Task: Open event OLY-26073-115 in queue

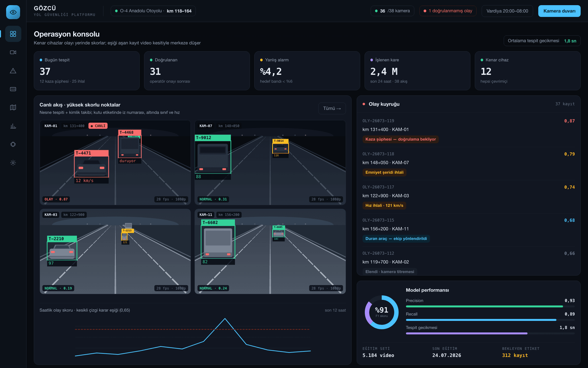Action: [468, 230]
